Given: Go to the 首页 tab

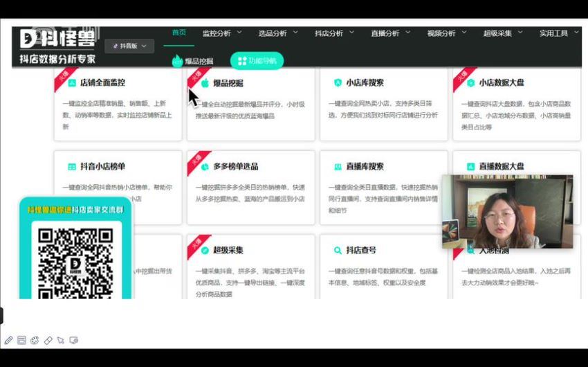Looking at the screenshot, I should tap(179, 33).
